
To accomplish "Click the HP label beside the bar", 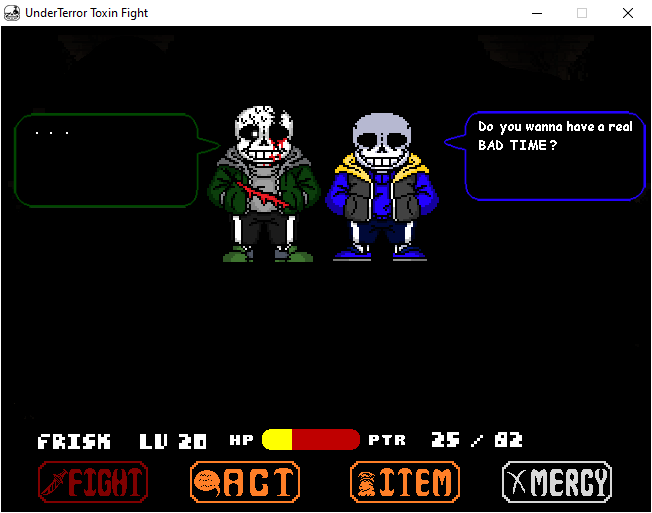I will (241, 440).
